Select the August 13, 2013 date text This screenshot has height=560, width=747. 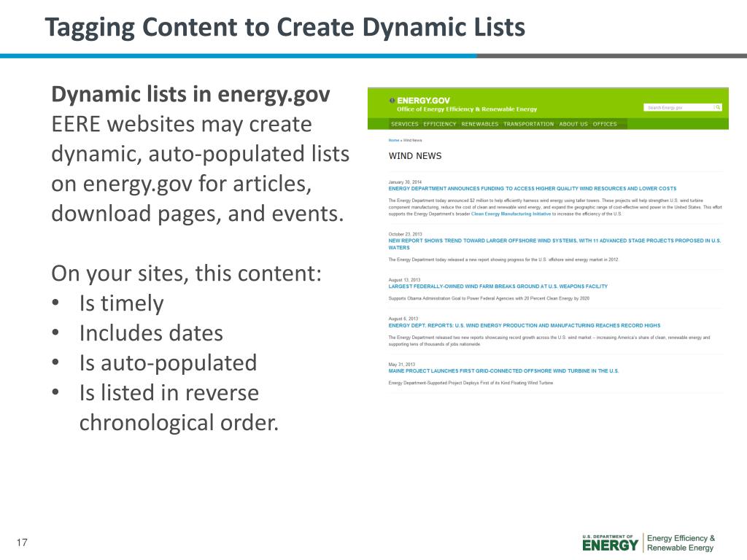[x=404, y=280]
